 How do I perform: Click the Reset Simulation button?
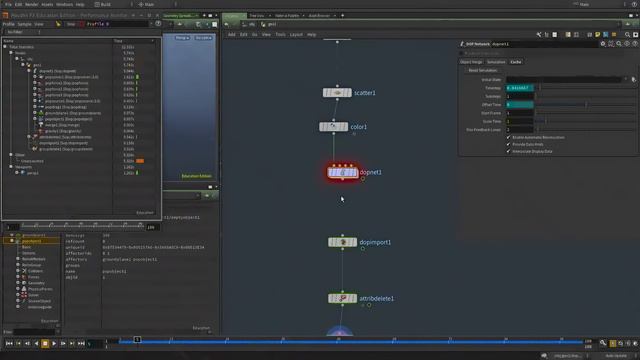point(482,71)
